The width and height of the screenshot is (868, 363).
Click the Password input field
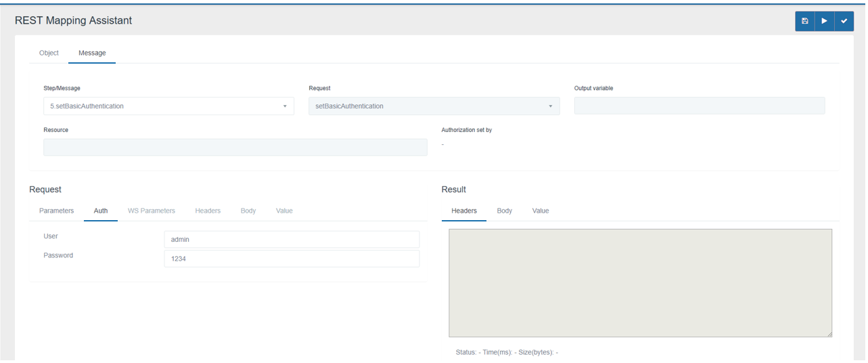[x=292, y=259]
